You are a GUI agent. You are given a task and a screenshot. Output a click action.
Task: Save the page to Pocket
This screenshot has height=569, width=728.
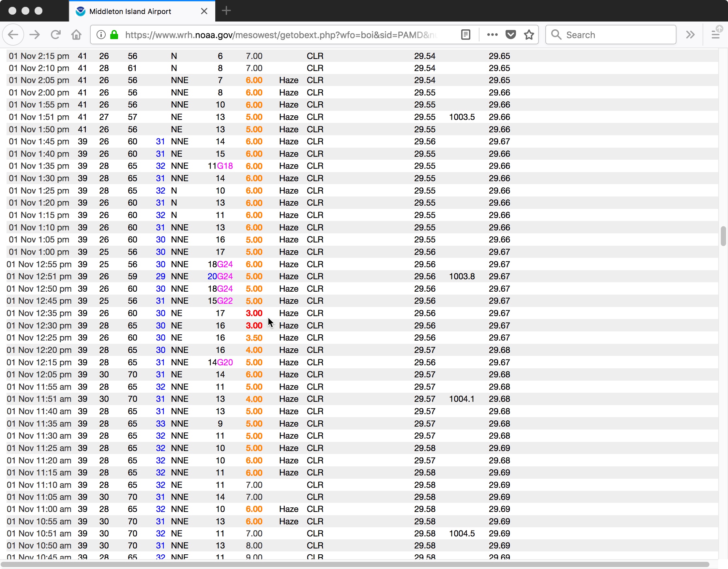pos(510,35)
